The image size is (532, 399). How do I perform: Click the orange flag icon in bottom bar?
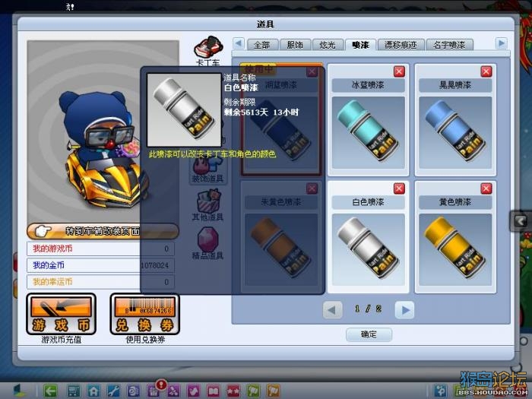(273, 391)
